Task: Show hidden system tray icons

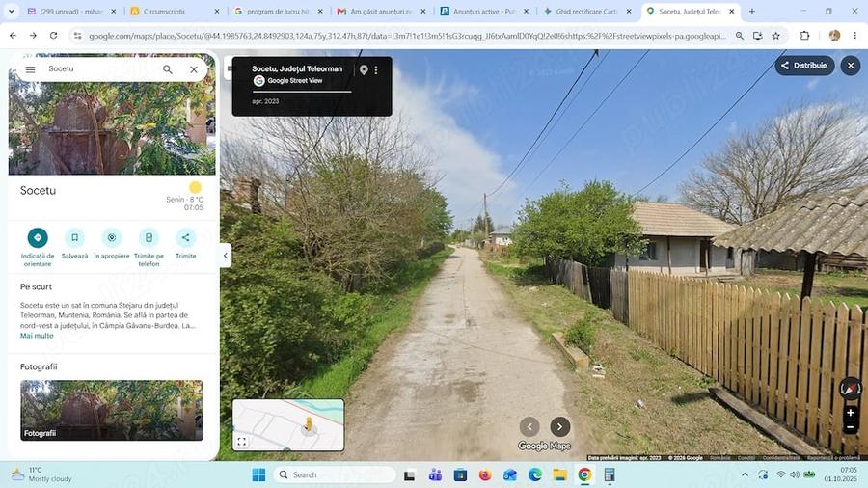Action: [x=745, y=474]
